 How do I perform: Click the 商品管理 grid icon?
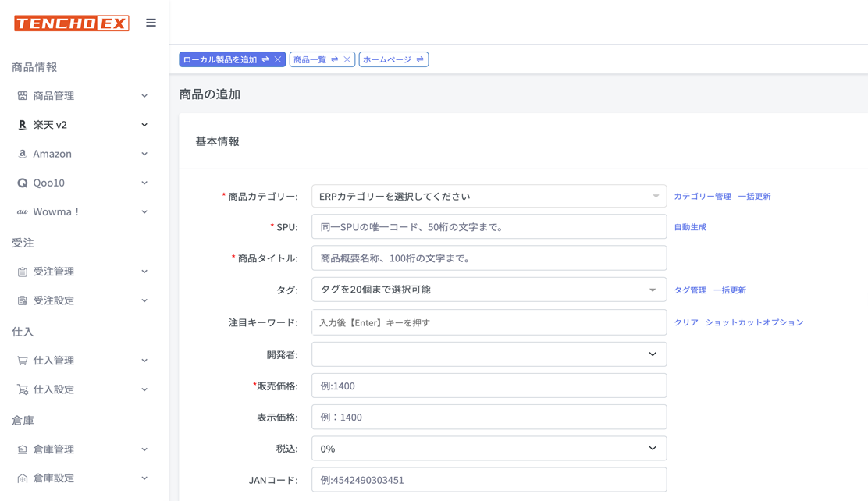(22, 96)
